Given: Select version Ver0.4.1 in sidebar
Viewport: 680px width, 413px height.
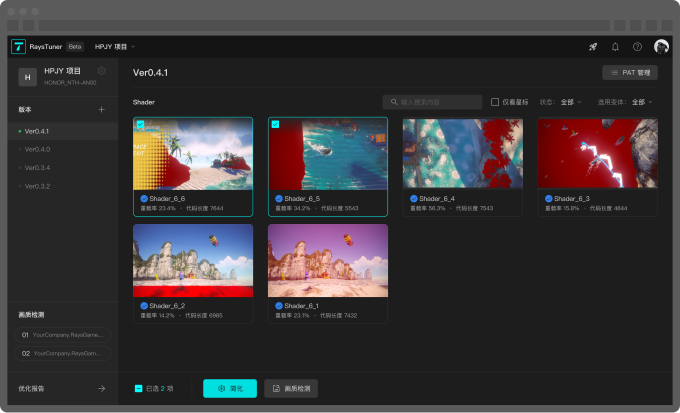Looking at the screenshot, I should pos(62,131).
